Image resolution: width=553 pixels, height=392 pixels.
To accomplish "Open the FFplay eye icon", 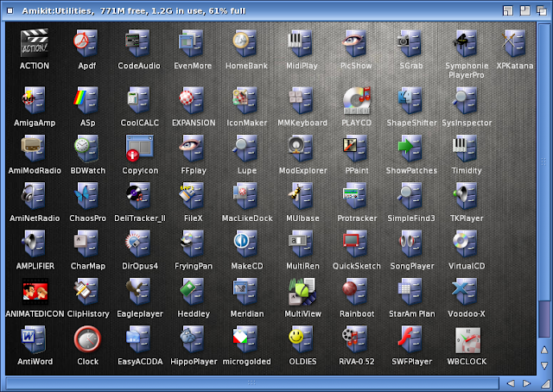I will pyautogui.click(x=193, y=148).
